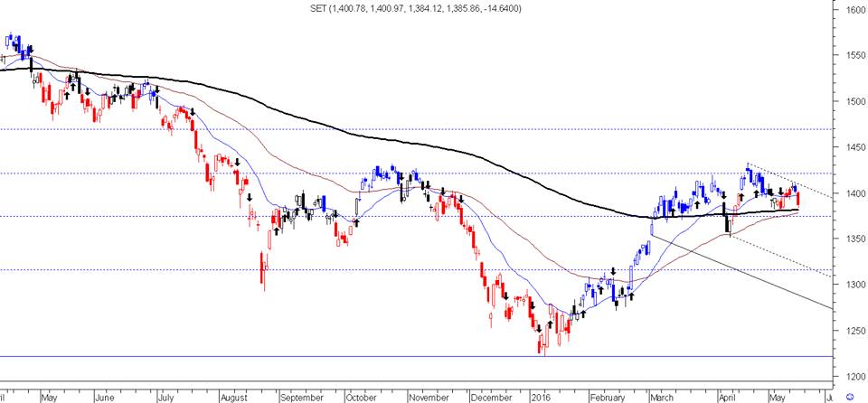
Task: Click the small blue globe icon beside the time axis
Action: click(850, 397)
